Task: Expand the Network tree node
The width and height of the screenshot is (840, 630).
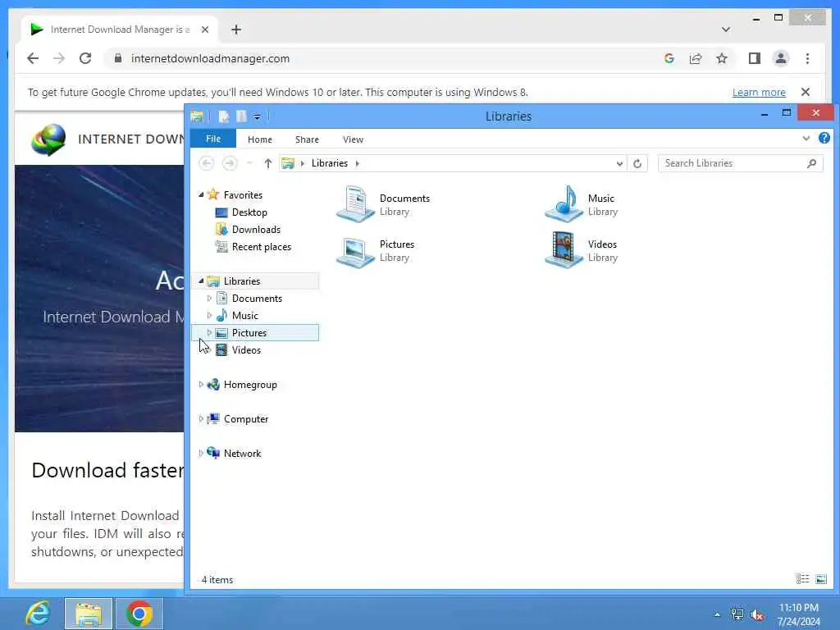Action: pyautogui.click(x=201, y=453)
